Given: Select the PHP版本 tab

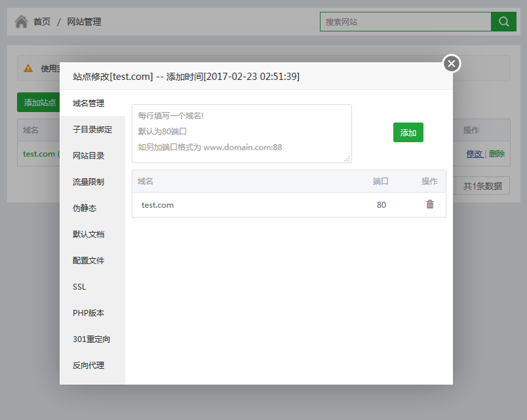Looking at the screenshot, I should pos(88,313).
